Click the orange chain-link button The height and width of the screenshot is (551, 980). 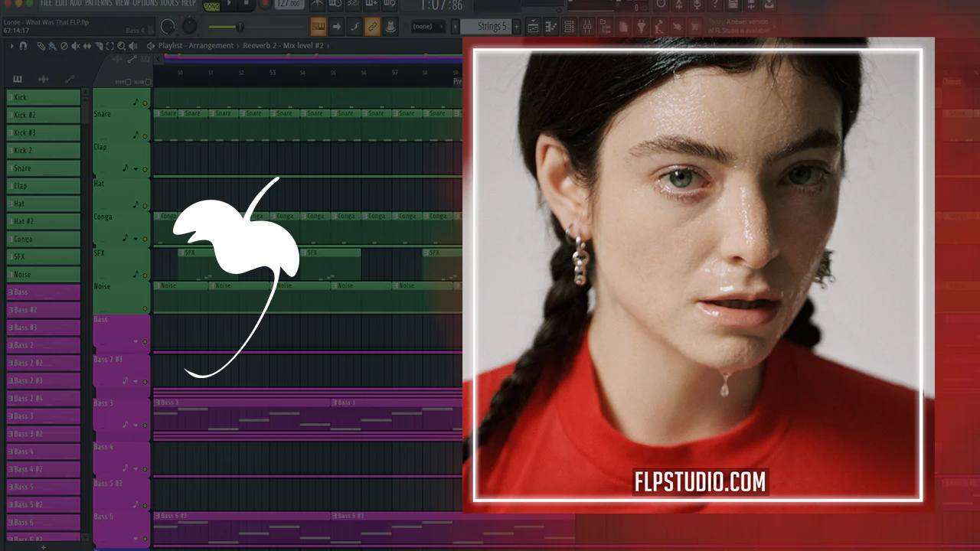point(372,27)
